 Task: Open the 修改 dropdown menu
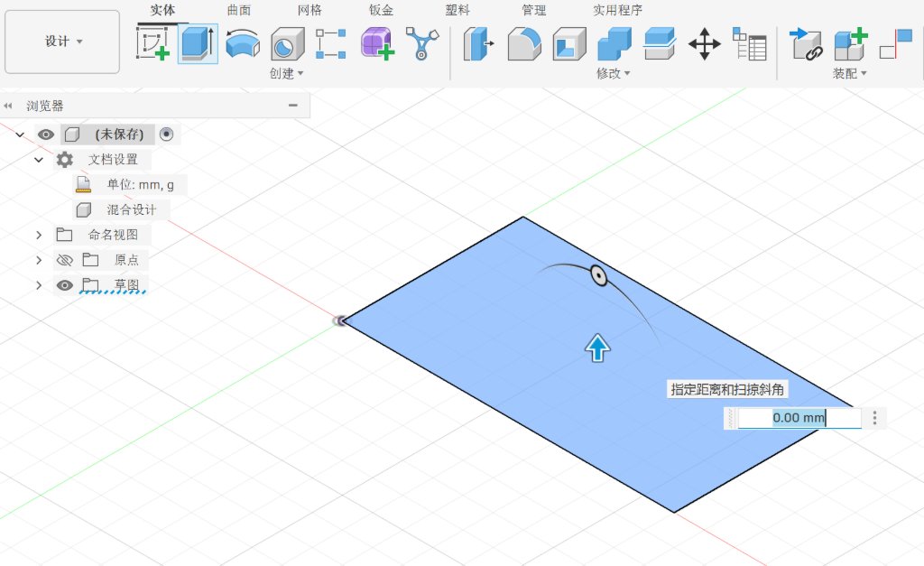(x=613, y=74)
